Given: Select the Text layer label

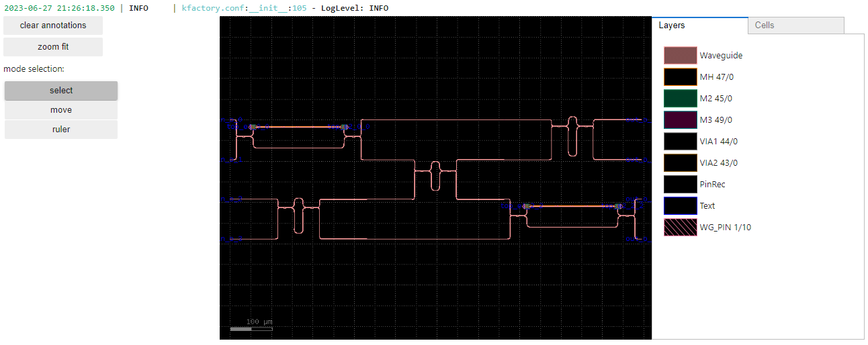Looking at the screenshot, I should 707,206.
